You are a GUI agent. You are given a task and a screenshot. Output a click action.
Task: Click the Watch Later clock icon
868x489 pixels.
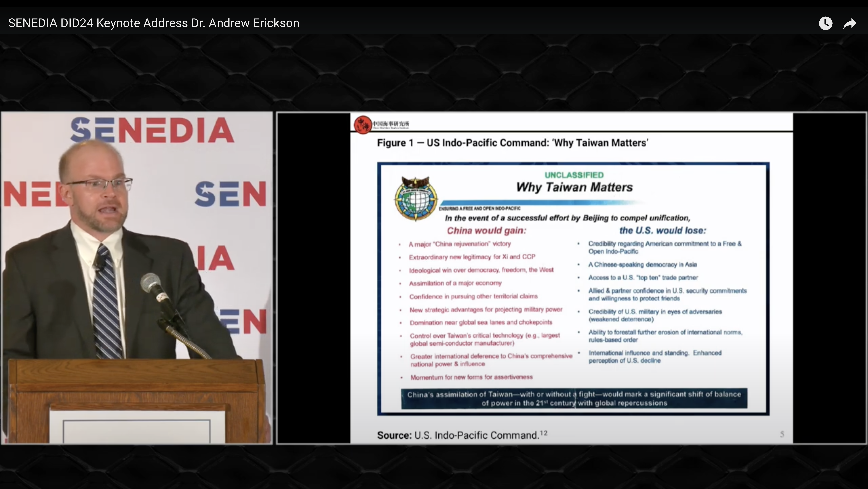pyautogui.click(x=826, y=23)
